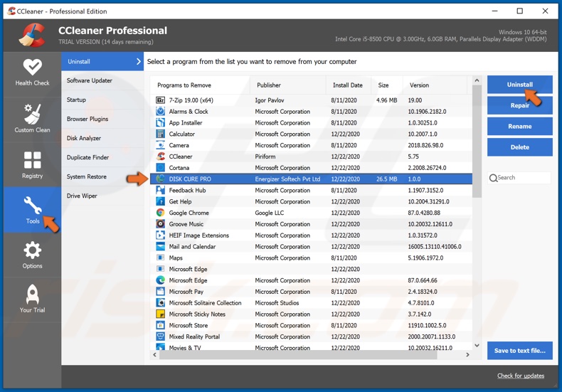The width and height of the screenshot is (562, 392).
Task: Click the Delete button
Action: (520, 147)
